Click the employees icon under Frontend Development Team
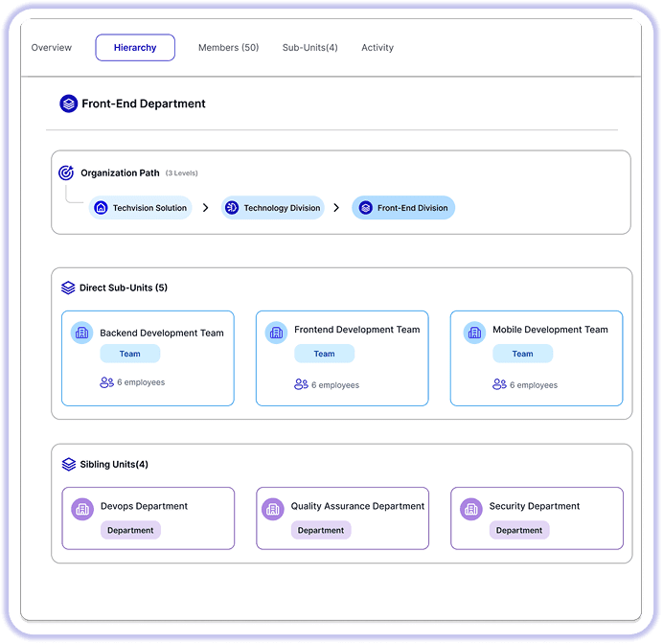 coord(301,385)
